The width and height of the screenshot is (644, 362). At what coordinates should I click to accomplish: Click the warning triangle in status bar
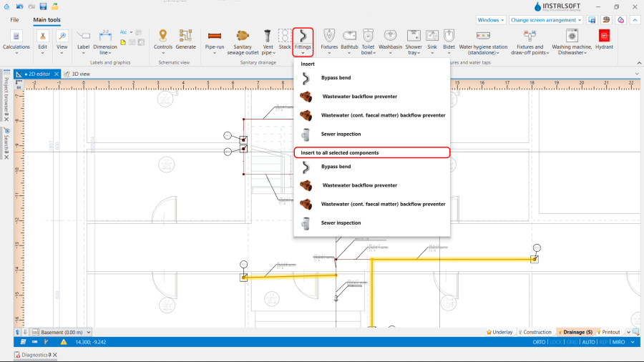point(64,342)
